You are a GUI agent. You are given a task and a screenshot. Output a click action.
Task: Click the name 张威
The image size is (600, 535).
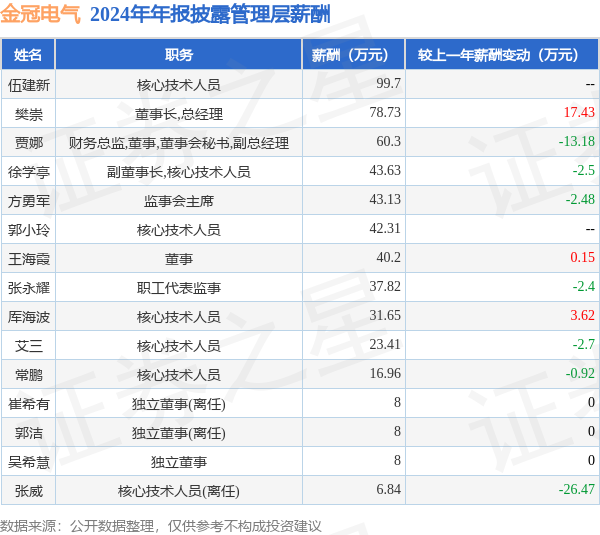click(x=29, y=492)
